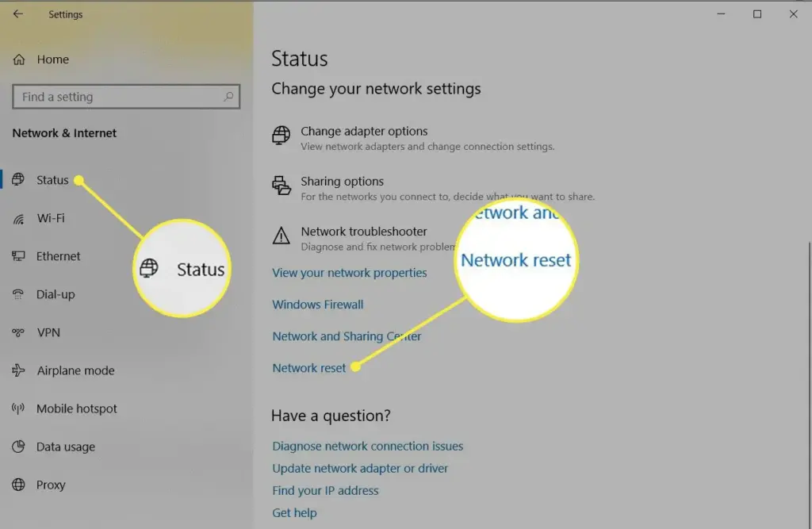The image size is (812, 529).
Task: Click the Mobile hotspot antenna icon
Action: tap(18, 408)
